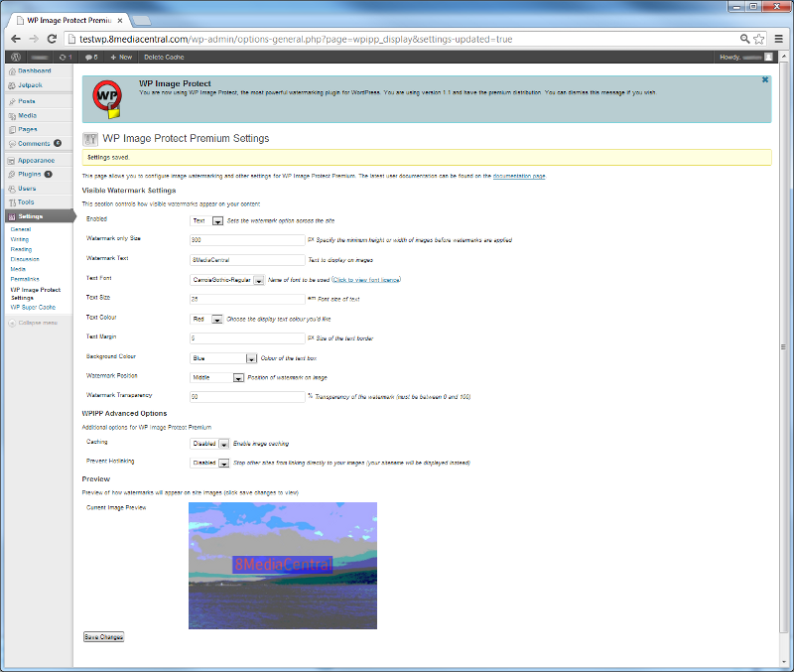The width and height of the screenshot is (794, 672).
Task: Open updates icon in admin bar
Action: pos(66,58)
